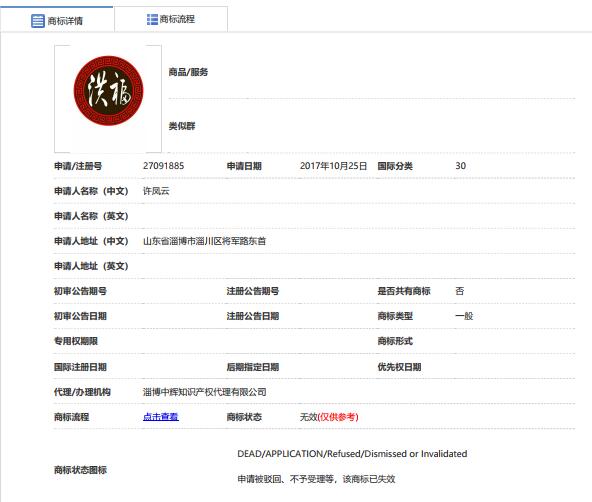Click the 商标流程 tab flow icon
This screenshot has height=502, width=592.
(152, 19)
